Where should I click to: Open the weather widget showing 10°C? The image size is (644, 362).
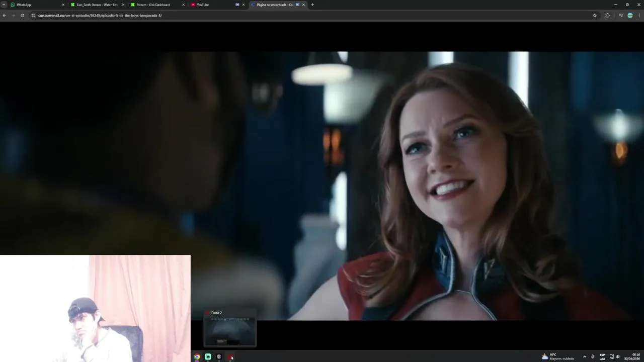[x=558, y=356]
